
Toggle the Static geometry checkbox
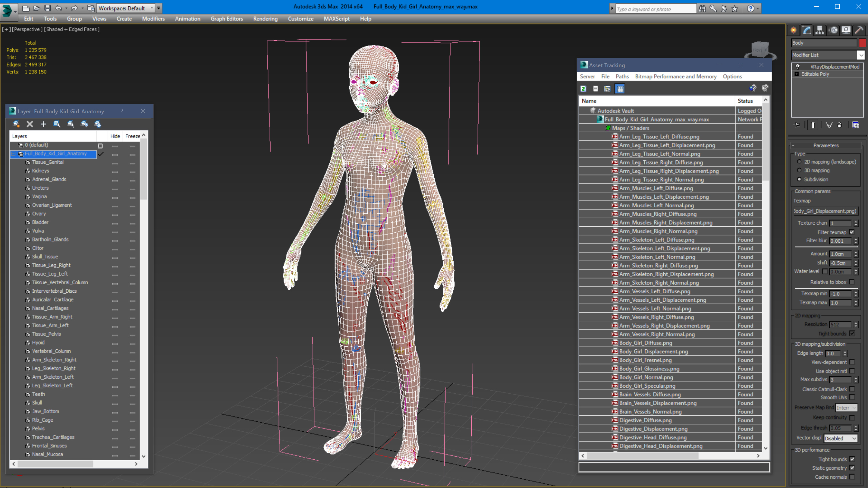click(852, 468)
